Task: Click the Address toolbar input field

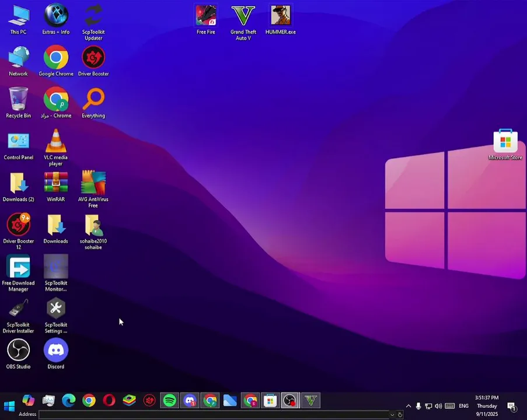Action: (x=214, y=415)
